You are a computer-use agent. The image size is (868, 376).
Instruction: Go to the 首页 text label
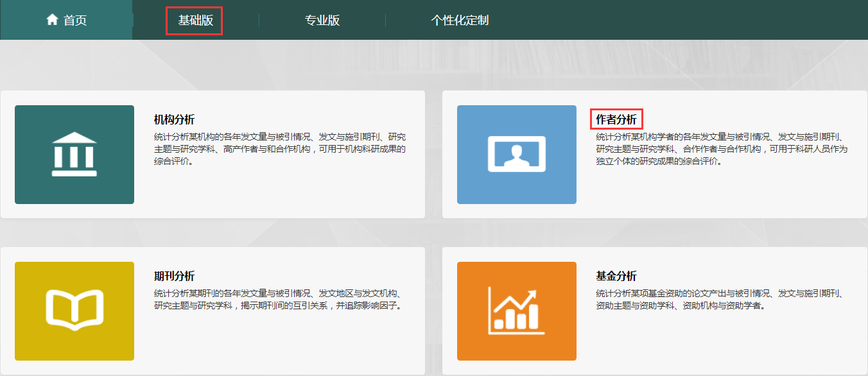[x=75, y=21]
